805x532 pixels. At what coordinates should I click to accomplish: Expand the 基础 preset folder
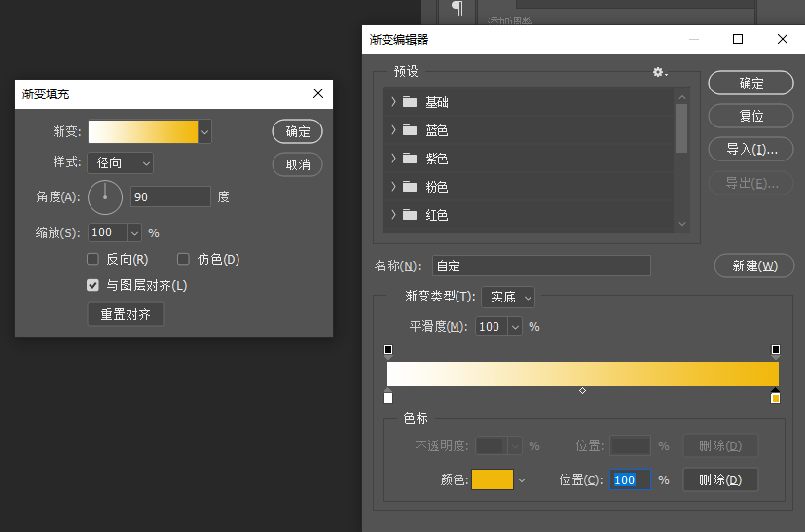click(x=393, y=102)
